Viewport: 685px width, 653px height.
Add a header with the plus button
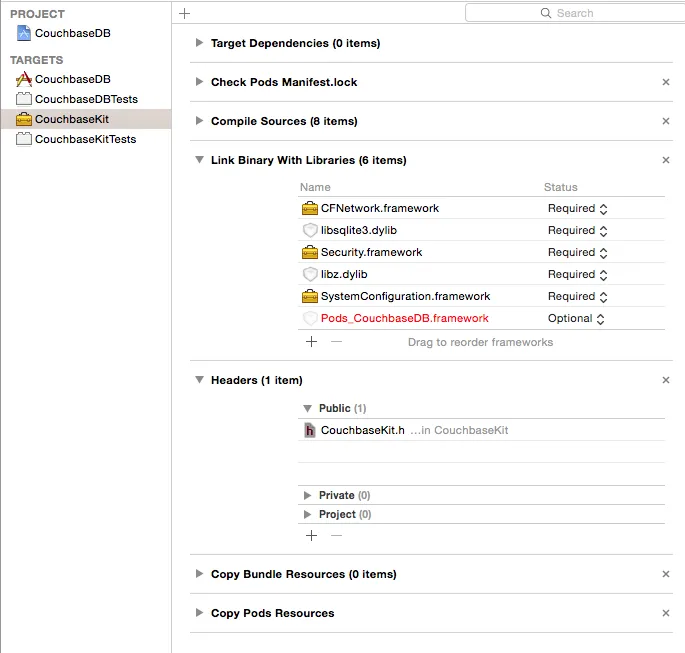click(311, 535)
